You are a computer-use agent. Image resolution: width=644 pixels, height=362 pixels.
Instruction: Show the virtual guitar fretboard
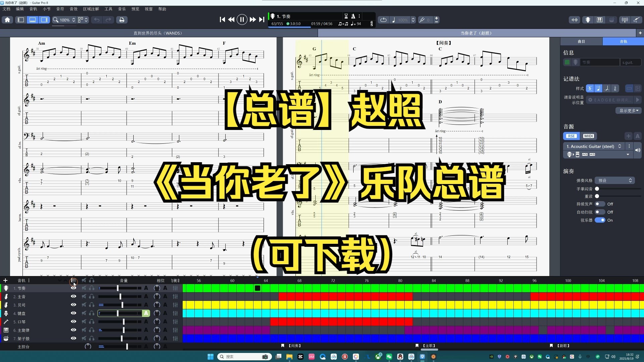tap(588, 20)
